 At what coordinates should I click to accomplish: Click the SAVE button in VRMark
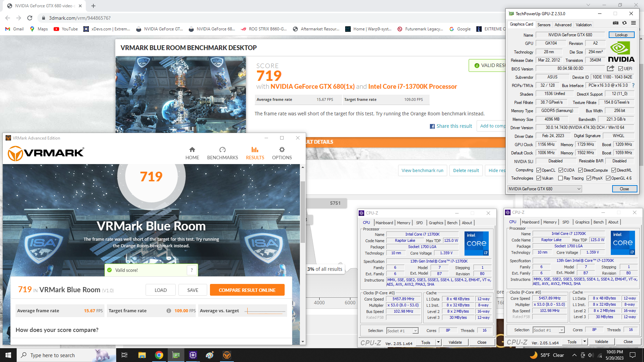(193, 290)
